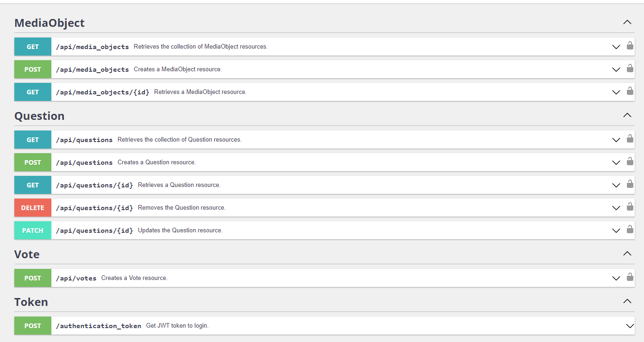
Task: Click lock icon on GET /api/questions/{id} row
Action: tap(630, 184)
